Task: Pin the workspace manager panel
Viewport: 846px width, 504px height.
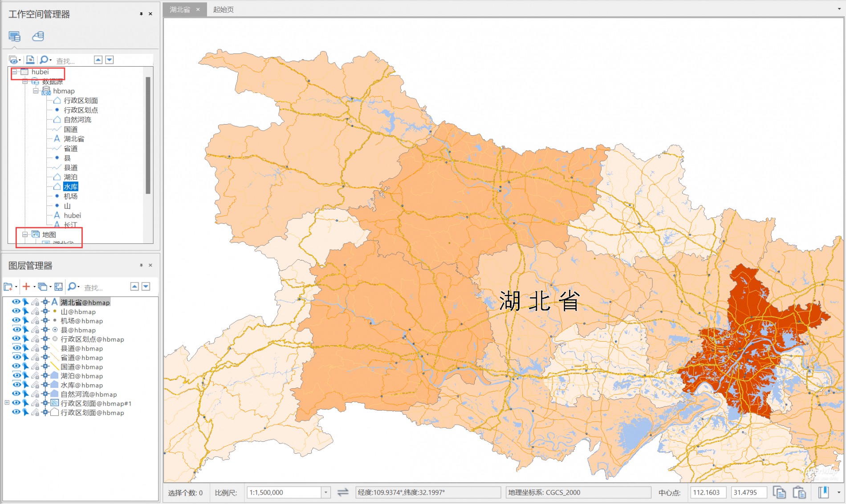Action: pos(141,14)
